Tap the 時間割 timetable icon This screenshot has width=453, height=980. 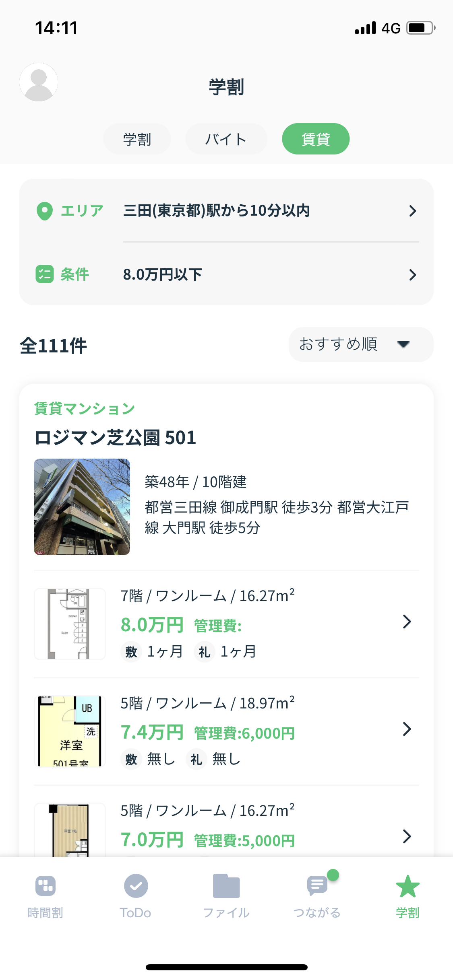tap(45, 886)
